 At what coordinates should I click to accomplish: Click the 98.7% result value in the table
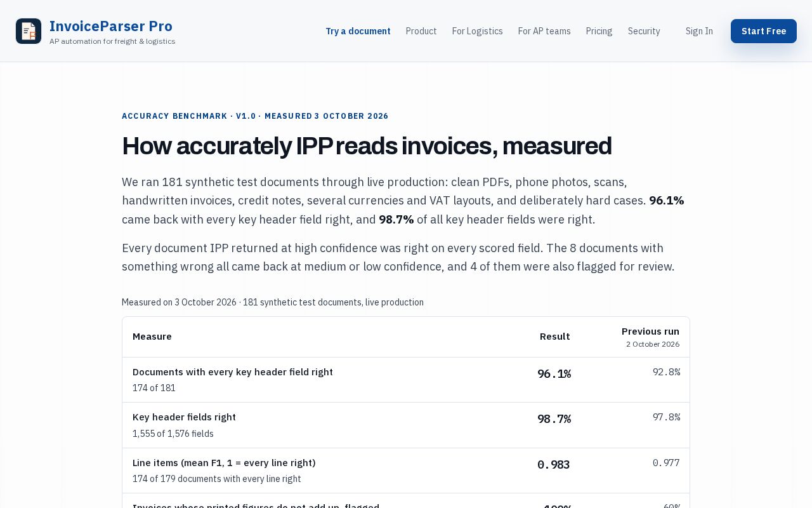pyautogui.click(x=554, y=419)
